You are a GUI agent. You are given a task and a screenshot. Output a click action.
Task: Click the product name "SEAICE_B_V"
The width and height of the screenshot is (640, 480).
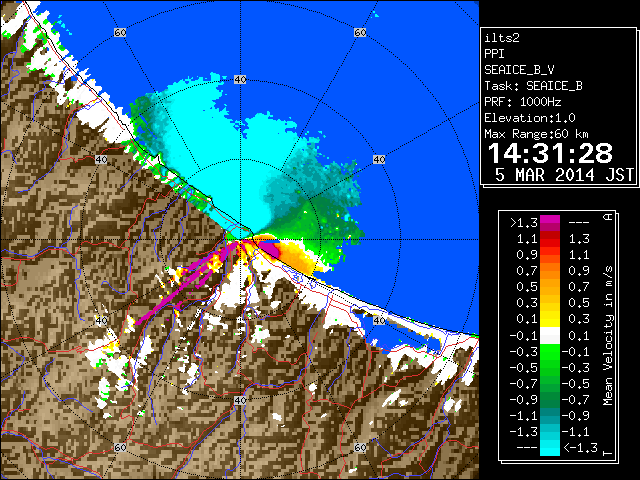[x=519, y=70]
